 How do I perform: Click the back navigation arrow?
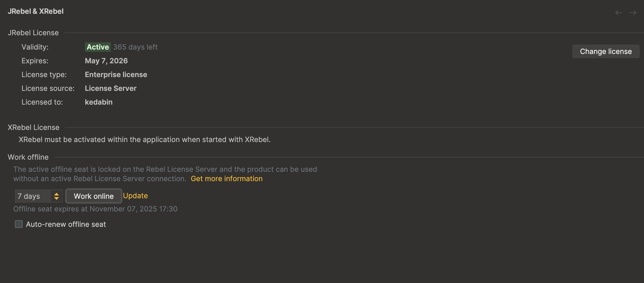pos(619,13)
